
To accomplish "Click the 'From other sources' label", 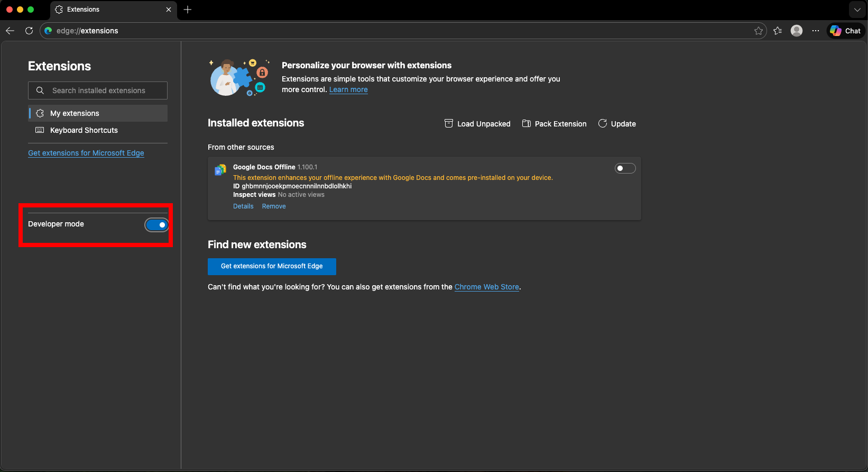I will 241,147.
